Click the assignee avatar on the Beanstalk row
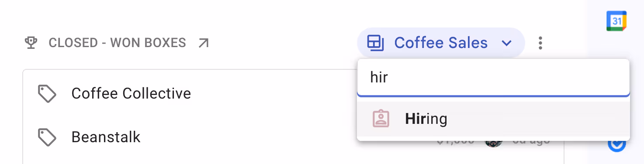Viewport: 644px width, 164px height. pos(494,143)
